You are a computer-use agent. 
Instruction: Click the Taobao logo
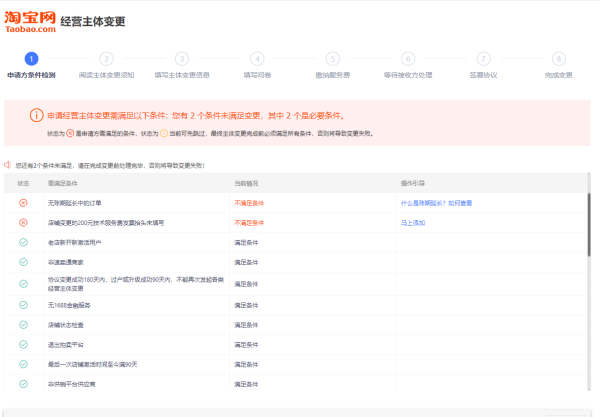28,21
